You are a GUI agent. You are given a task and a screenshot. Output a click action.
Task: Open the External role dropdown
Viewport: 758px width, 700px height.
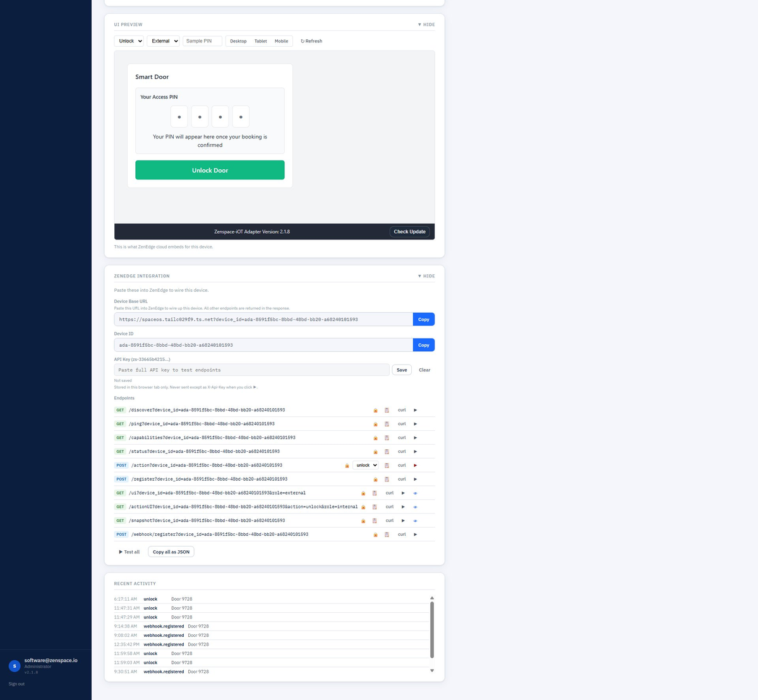tap(163, 41)
